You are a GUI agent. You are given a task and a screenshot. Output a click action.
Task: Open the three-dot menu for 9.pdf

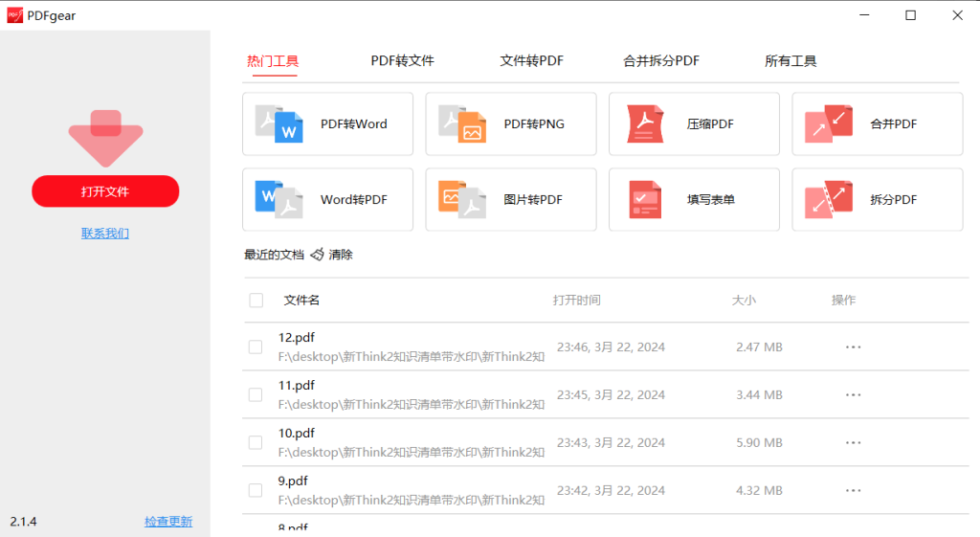click(x=853, y=491)
